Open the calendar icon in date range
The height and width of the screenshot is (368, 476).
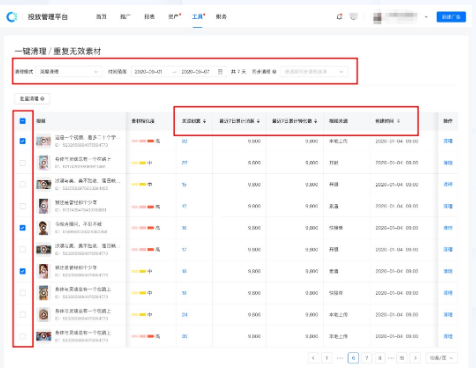tap(220, 71)
